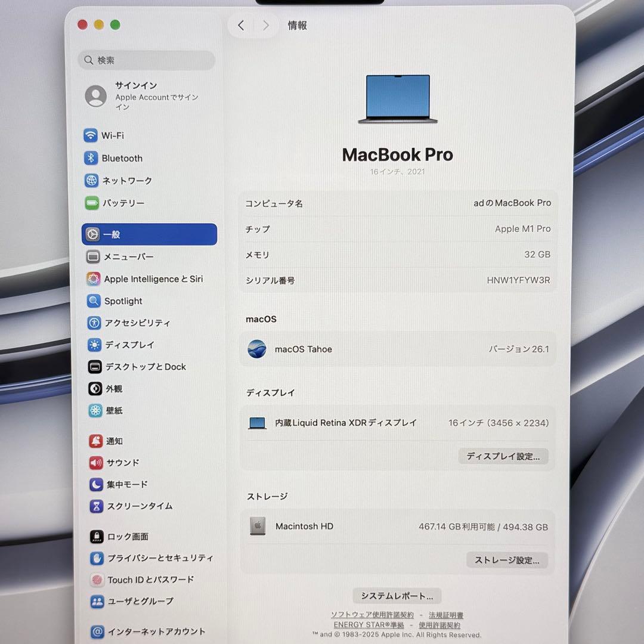The height and width of the screenshot is (644, 644).
Task: Click the ユーザとグループ people icon
Action: point(97,602)
